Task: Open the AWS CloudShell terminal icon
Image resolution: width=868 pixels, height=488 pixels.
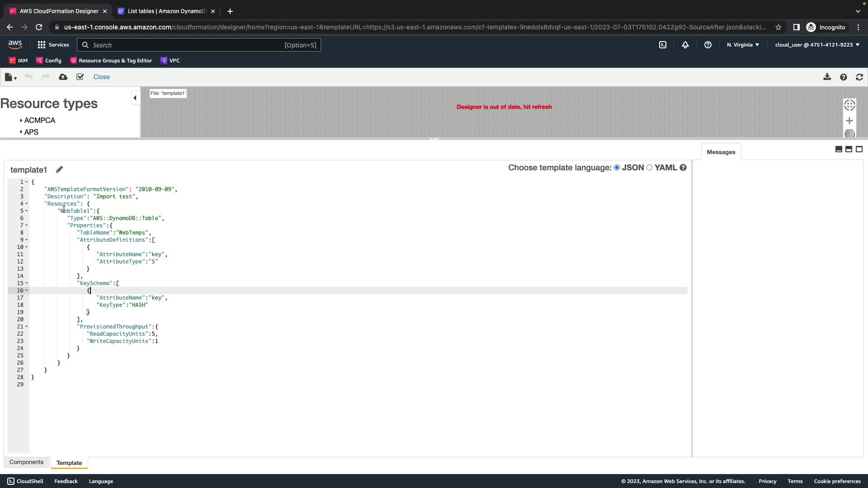Action: [662, 45]
